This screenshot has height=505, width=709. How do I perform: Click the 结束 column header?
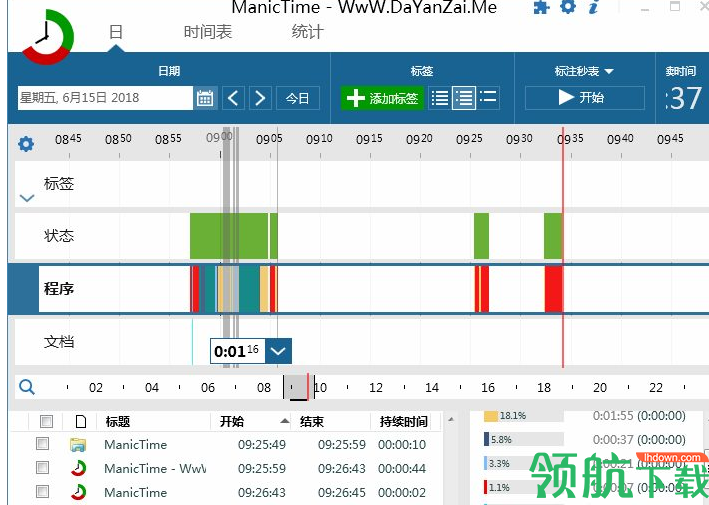[x=312, y=421]
